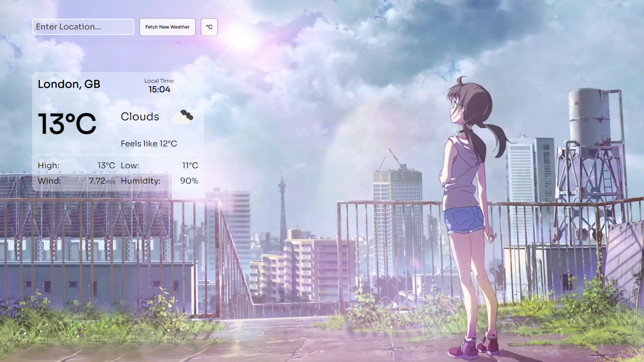Click the Local Time label
Viewport: 644px width, 362px height.
point(159,81)
